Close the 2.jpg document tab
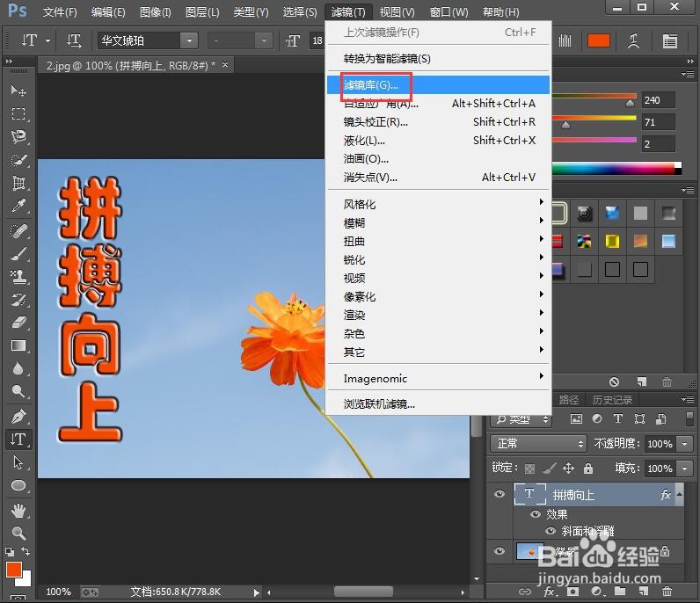Viewport: 700px width, 603px height. 225,65
